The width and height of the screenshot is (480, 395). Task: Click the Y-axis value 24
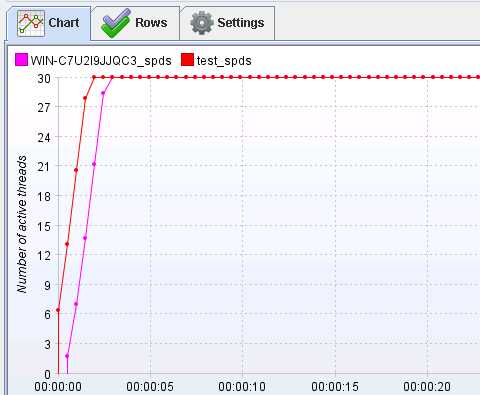point(44,137)
